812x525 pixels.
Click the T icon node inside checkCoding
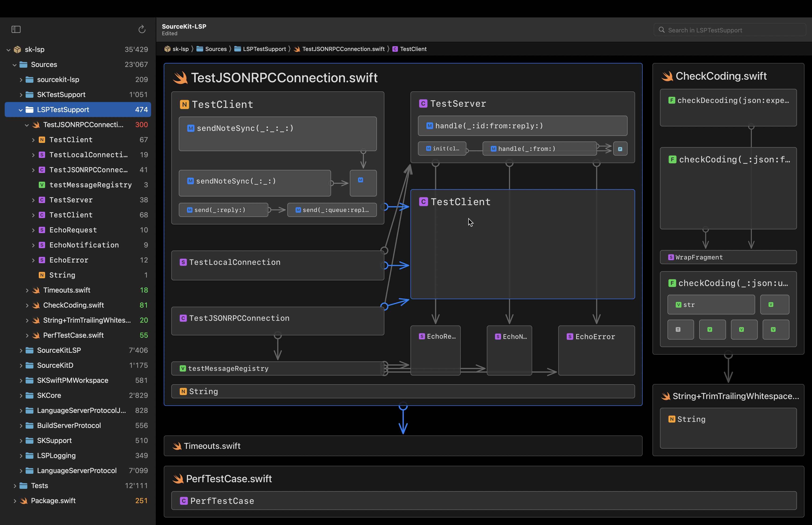click(678, 329)
